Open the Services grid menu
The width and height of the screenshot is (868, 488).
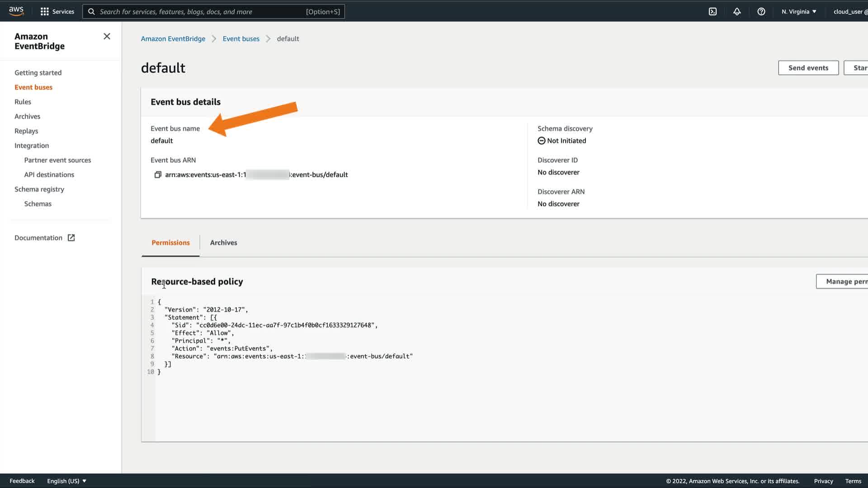click(57, 12)
